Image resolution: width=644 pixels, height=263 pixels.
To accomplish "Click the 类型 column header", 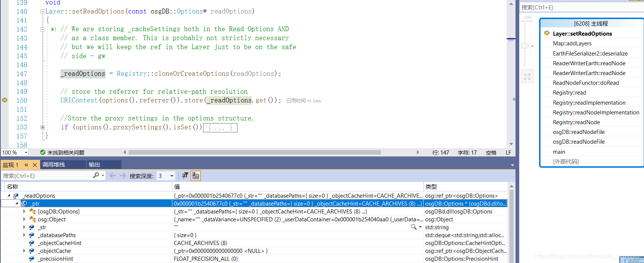I will pos(466,186).
